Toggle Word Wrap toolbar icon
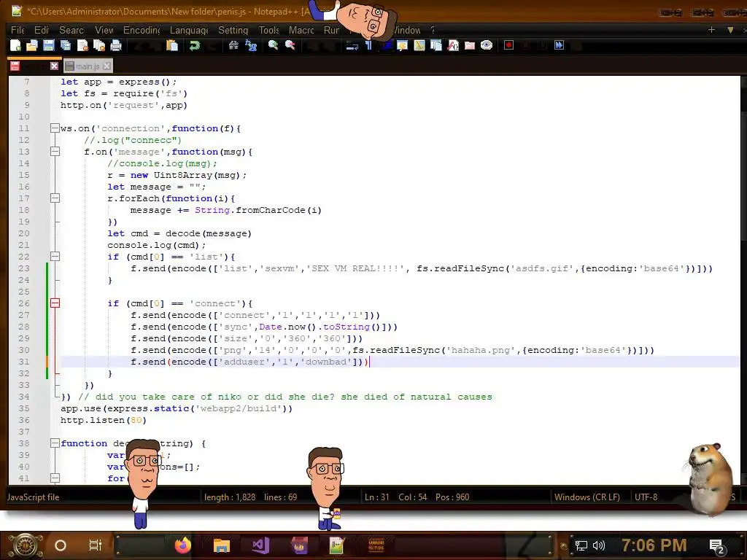The height and width of the screenshot is (560, 747). click(x=352, y=45)
